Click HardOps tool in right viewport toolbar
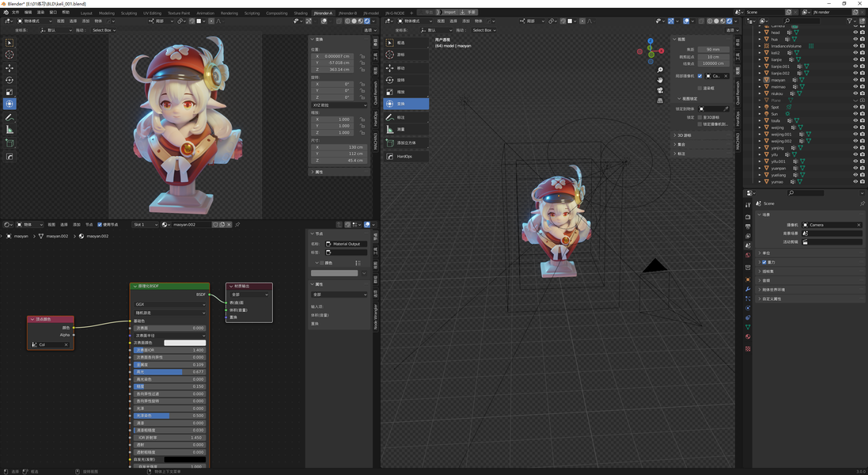The width and height of the screenshot is (868, 475). [406, 156]
